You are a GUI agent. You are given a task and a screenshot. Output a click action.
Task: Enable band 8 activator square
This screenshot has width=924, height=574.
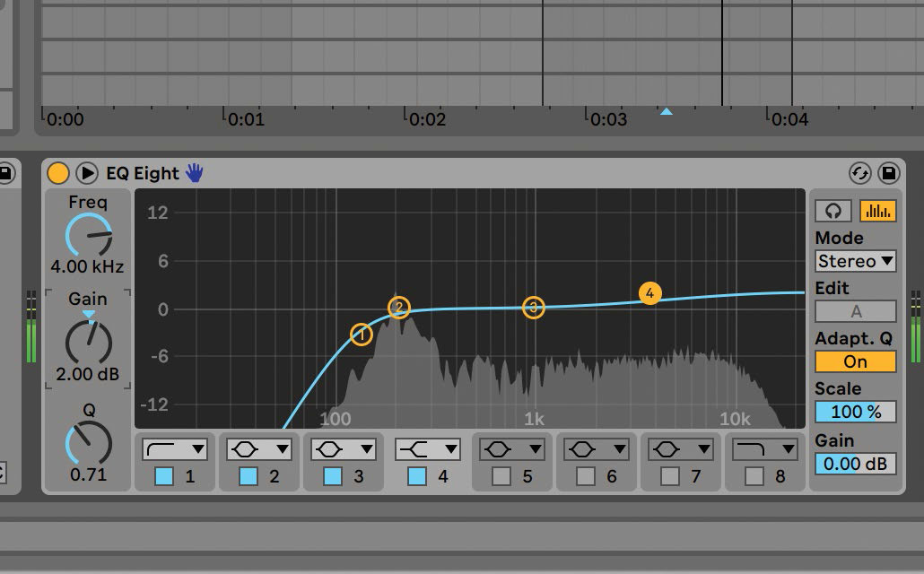click(x=754, y=476)
